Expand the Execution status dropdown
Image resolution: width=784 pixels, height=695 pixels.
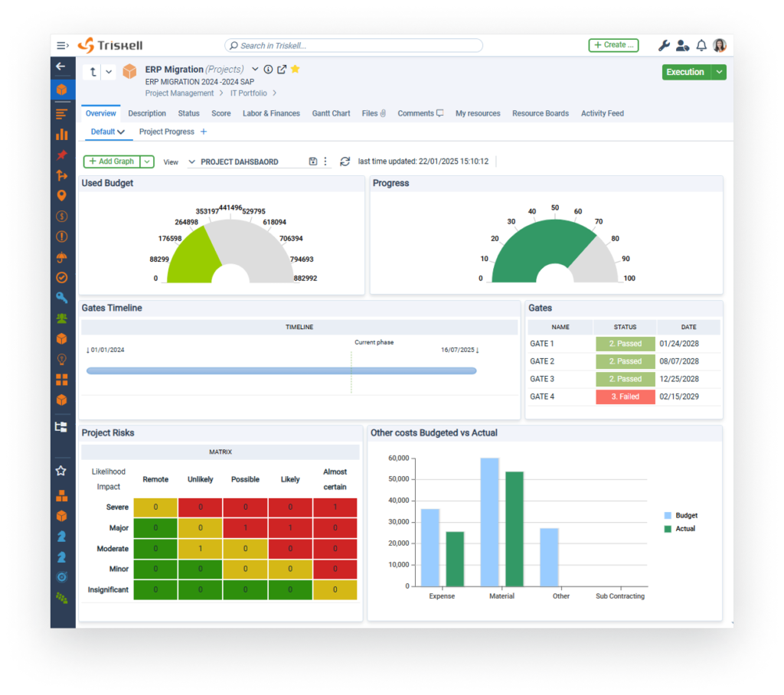(718, 71)
